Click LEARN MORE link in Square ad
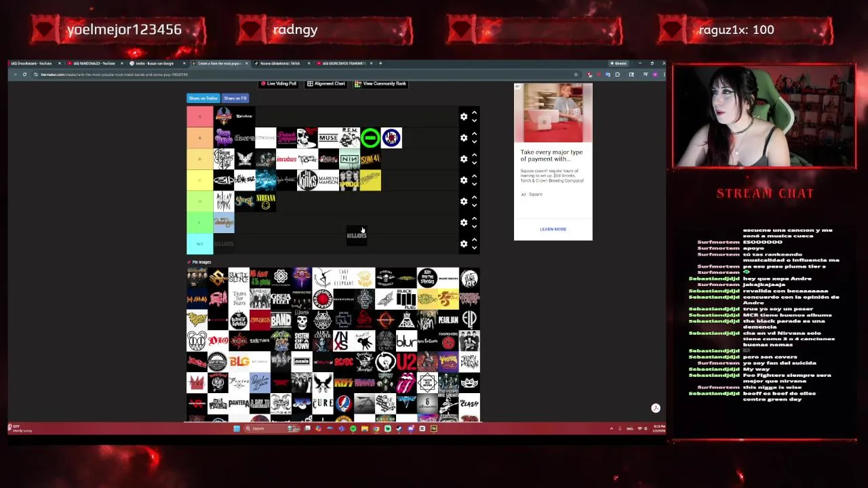Screen dimensions: 868x488 coord(553,229)
